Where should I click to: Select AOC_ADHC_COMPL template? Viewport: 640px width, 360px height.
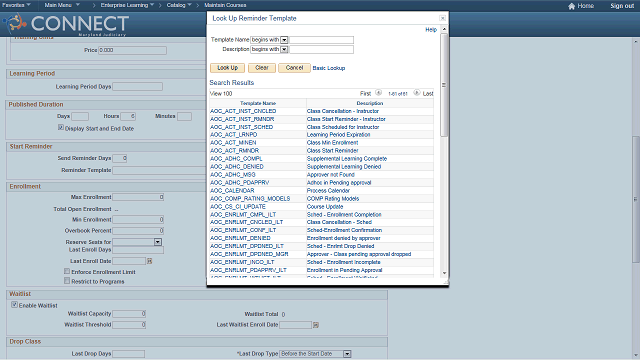(x=236, y=159)
